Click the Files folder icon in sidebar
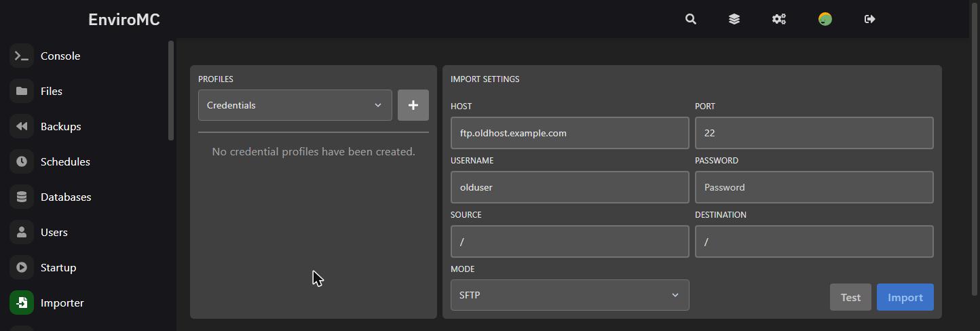Viewport: 980px width, 331px height. pyautogui.click(x=22, y=91)
